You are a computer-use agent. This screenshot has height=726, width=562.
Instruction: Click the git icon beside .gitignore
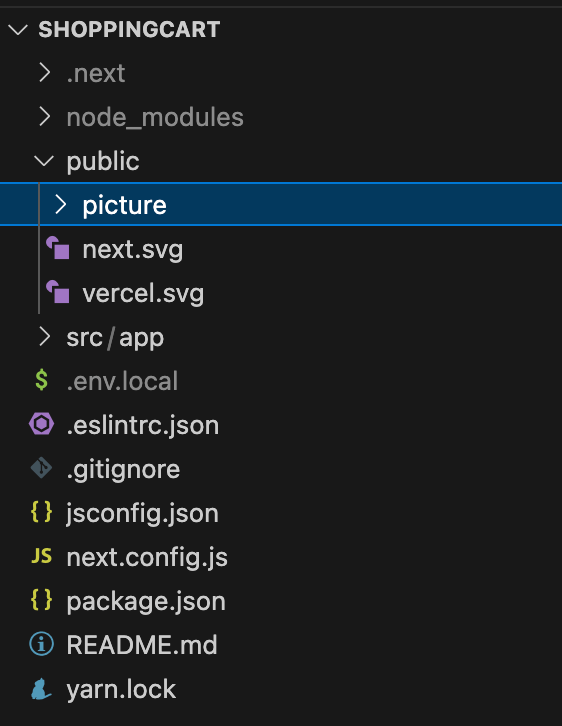(x=42, y=468)
